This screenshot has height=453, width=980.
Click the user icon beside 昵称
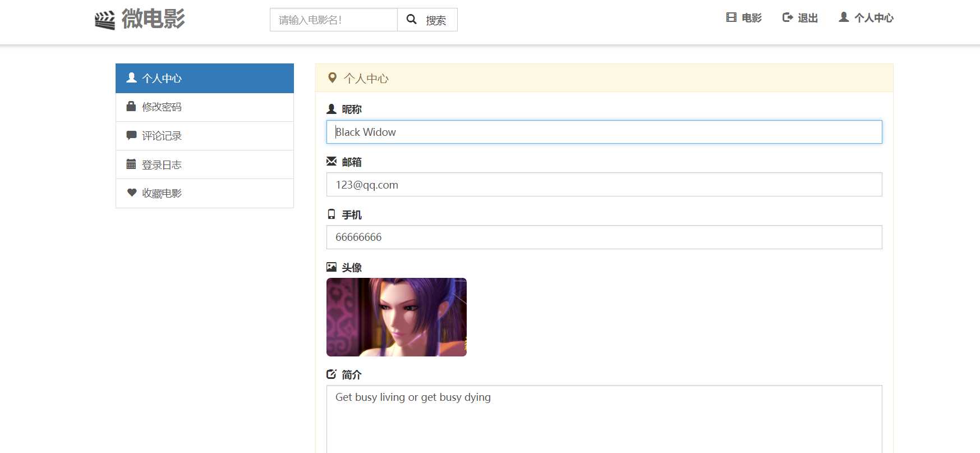coord(332,109)
